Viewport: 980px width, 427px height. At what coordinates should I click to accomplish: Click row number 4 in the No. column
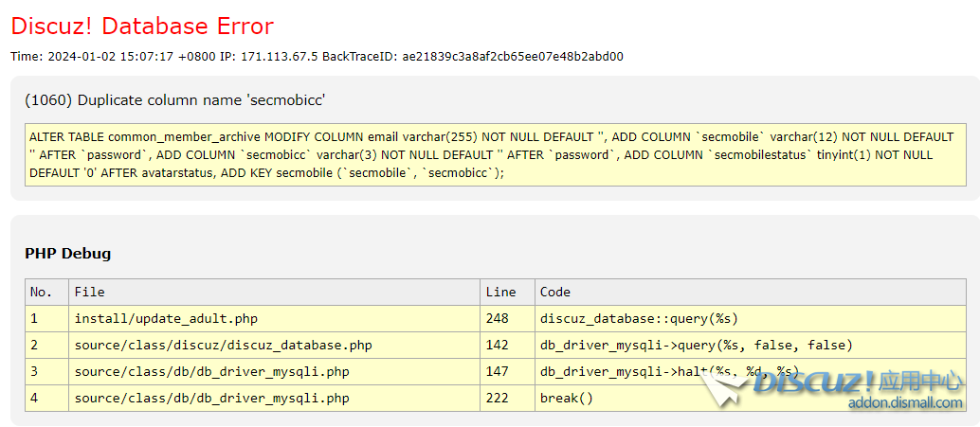coord(46,398)
